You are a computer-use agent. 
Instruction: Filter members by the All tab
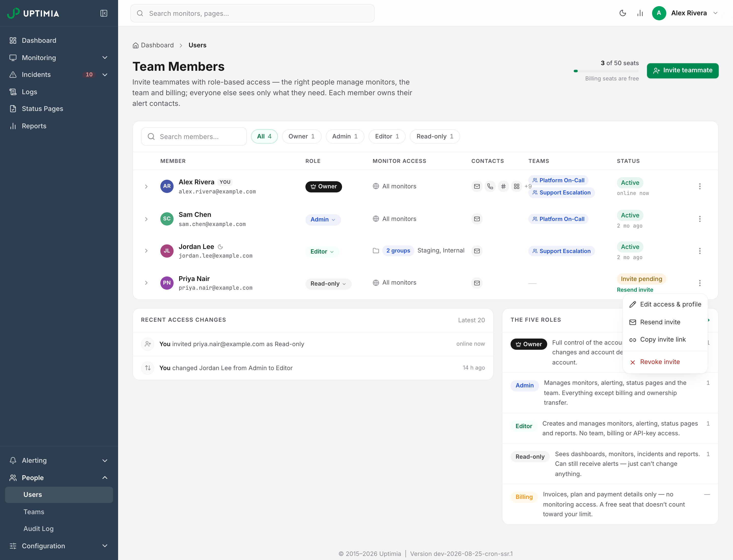point(264,136)
